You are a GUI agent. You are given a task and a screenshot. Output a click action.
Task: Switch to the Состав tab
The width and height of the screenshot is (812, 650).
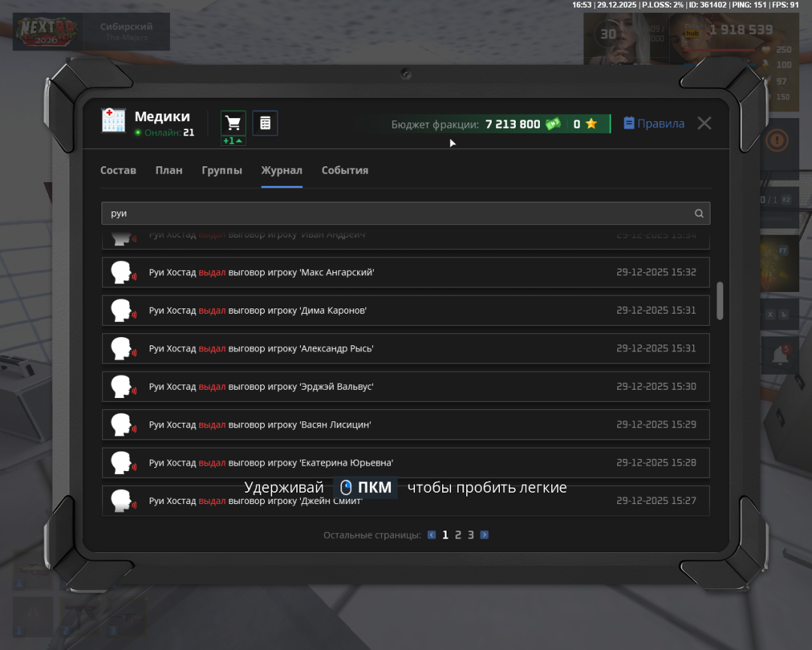pos(118,171)
